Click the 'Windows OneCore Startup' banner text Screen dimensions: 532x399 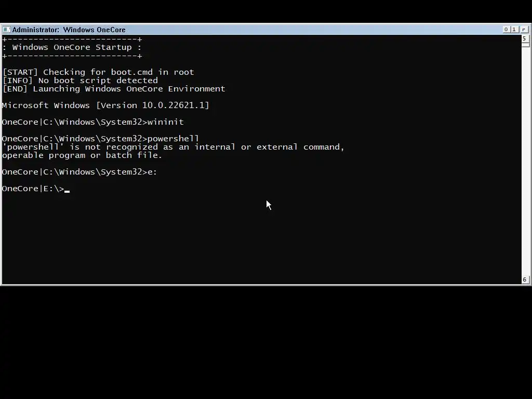click(x=72, y=47)
